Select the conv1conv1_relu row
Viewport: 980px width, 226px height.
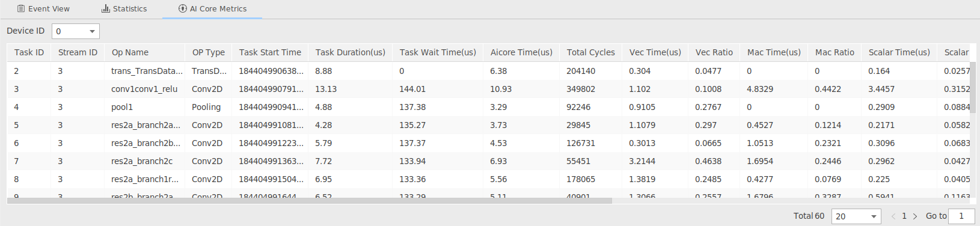pyautogui.click(x=488, y=89)
